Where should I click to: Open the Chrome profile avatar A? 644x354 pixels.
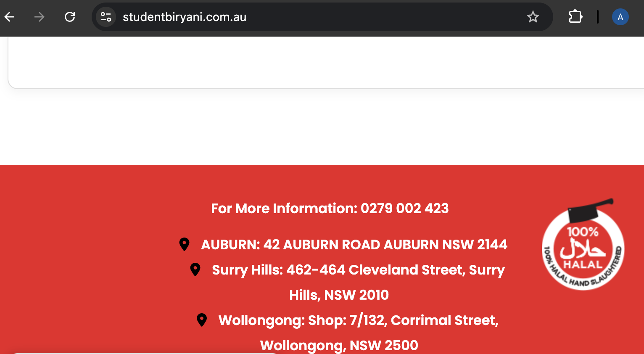[x=620, y=17]
